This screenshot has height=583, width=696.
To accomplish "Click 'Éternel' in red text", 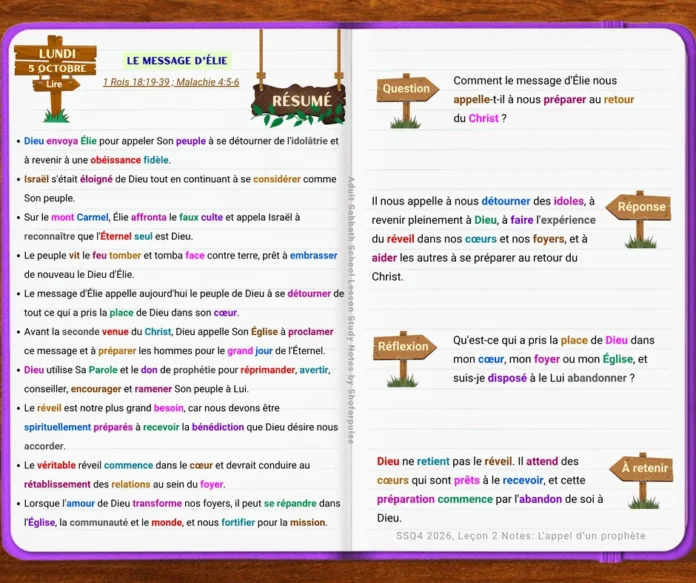I will coord(116,236).
